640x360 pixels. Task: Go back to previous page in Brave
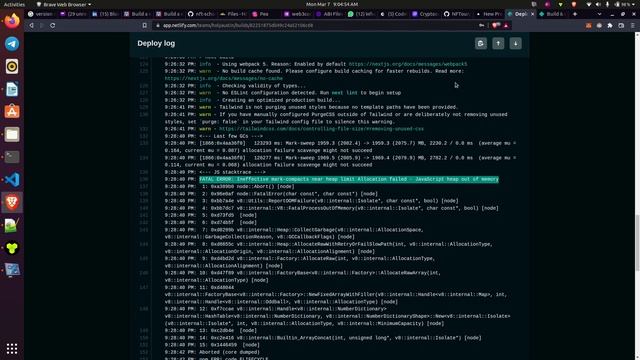tap(31, 25)
